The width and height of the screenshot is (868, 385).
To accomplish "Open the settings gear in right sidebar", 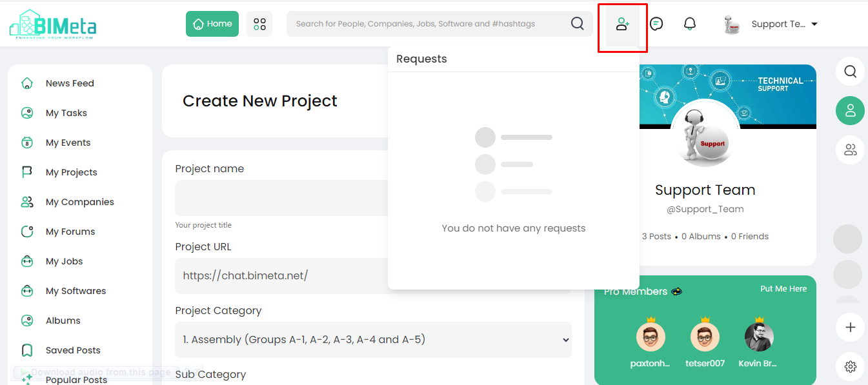I will [x=851, y=367].
